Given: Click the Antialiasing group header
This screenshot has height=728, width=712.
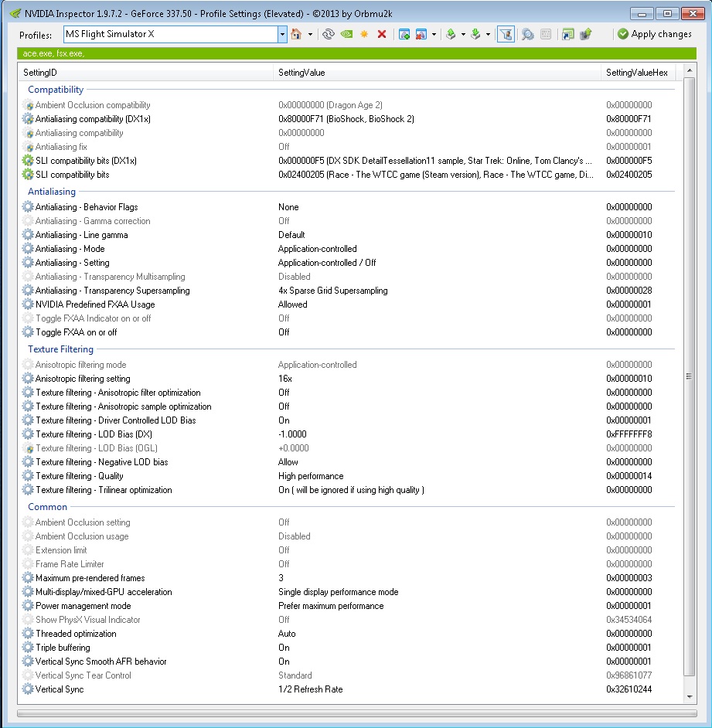Looking at the screenshot, I should click(52, 192).
